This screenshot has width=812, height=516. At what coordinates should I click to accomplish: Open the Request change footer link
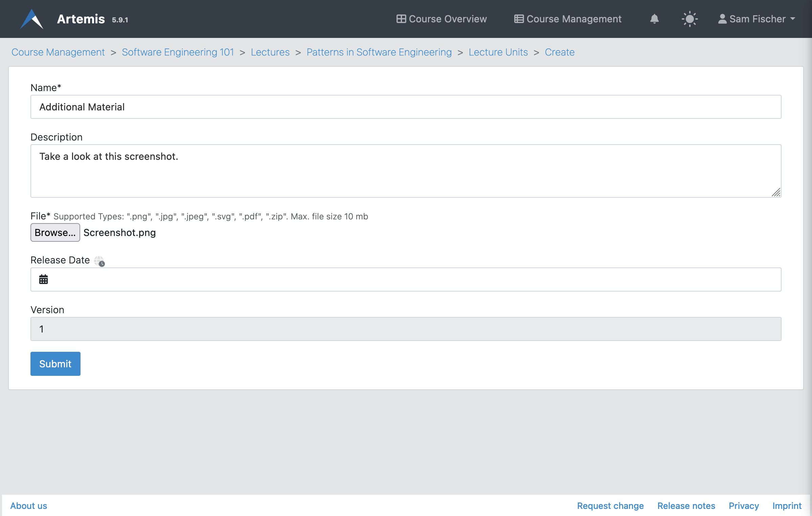pos(610,506)
